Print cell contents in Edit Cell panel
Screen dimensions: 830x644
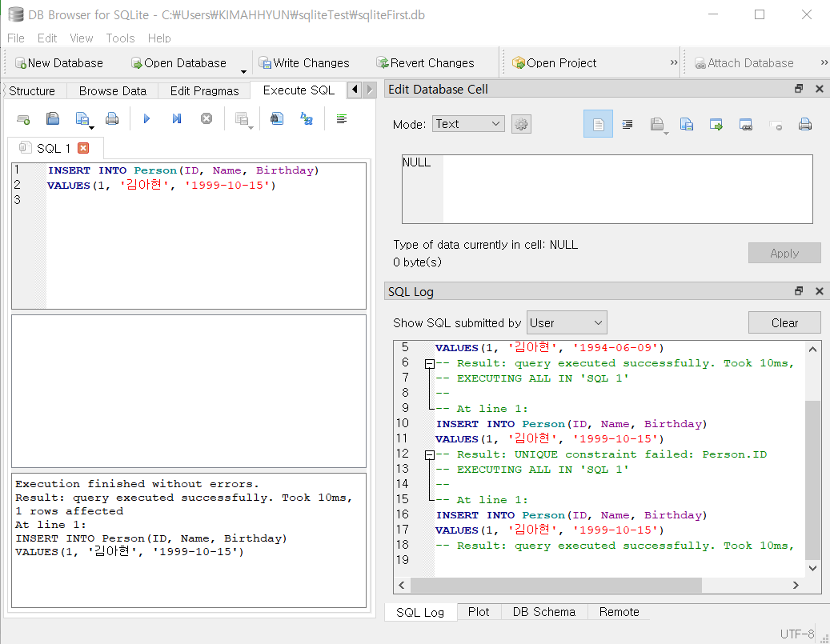(805, 124)
